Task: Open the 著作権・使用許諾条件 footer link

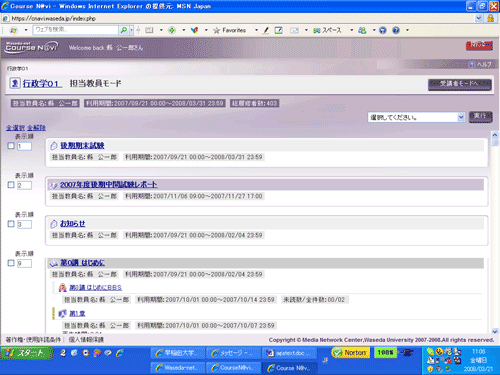Action: click(33, 340)
